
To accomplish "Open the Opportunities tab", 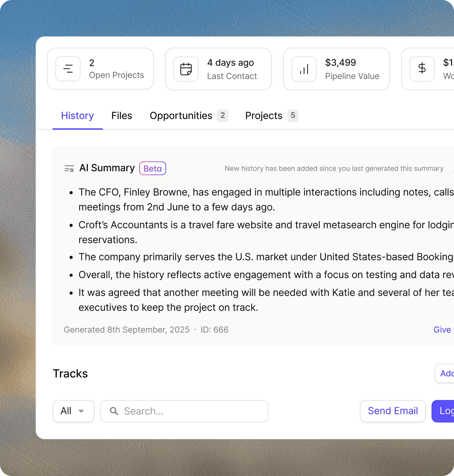I will tap(180, 116).
